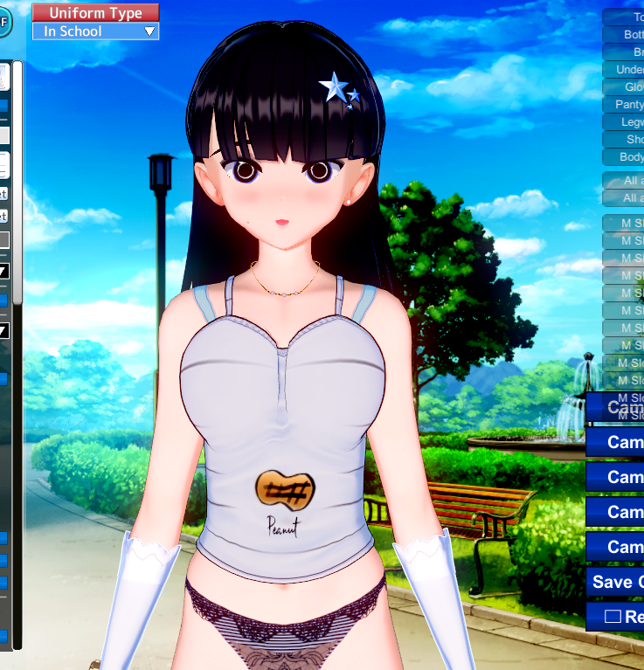Toggle the Bottom clothing state button
This screenshot has height=670, width=644.
[x=624, y=35]
